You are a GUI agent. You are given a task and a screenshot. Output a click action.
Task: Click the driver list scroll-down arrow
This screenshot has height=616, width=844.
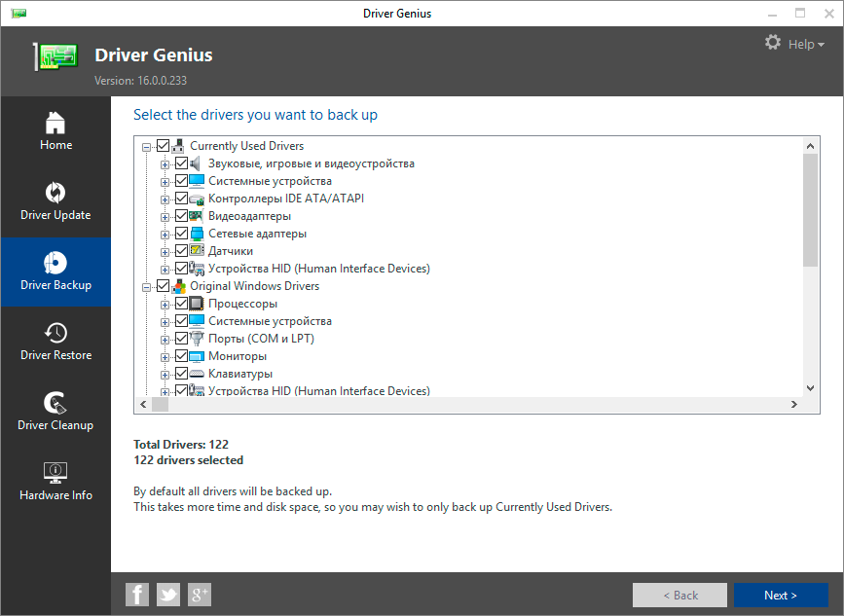coord(811,388)
